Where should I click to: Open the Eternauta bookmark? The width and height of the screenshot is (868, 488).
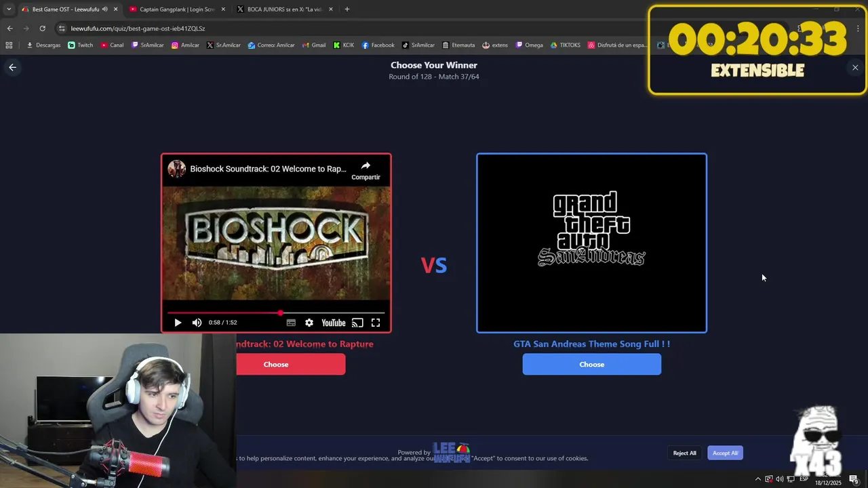(458, 45)
